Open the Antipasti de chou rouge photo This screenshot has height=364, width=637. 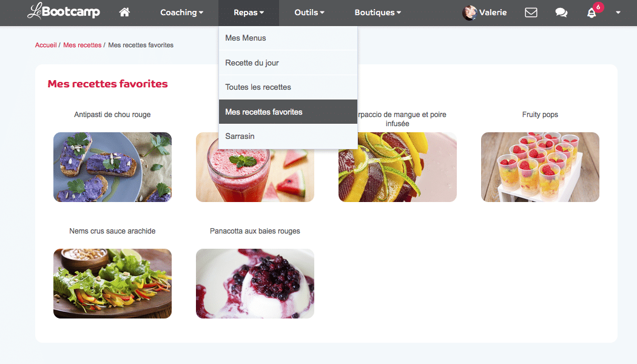(112, 167)
